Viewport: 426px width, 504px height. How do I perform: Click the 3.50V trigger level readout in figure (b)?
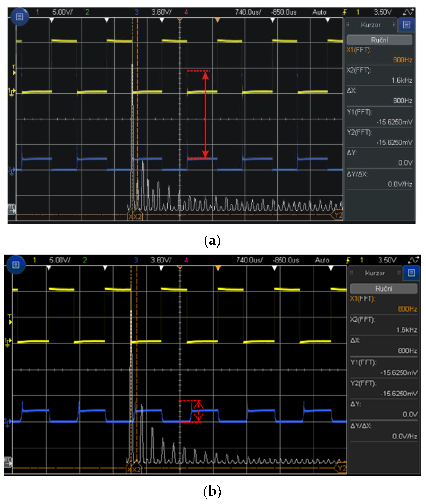point(387,260)
